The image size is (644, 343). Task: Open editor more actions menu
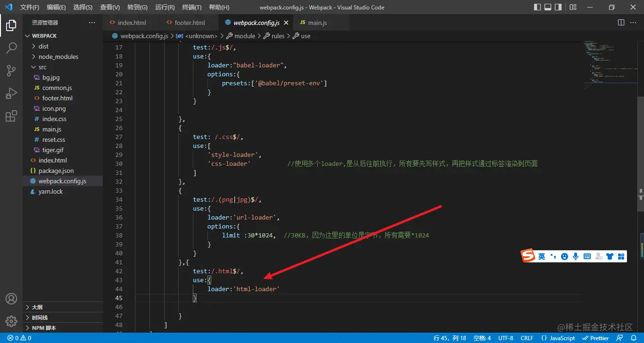pos(633,23)
